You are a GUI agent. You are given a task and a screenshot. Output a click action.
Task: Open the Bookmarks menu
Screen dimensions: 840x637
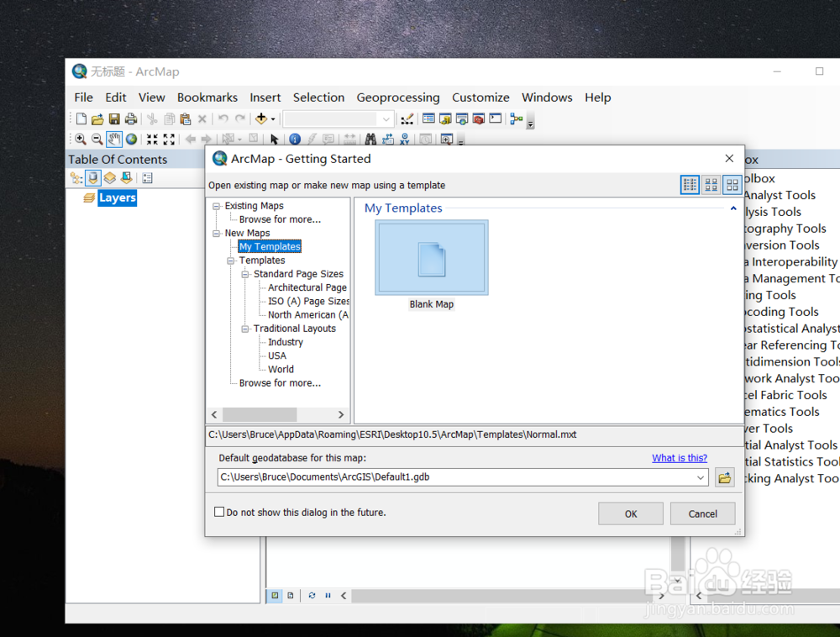click(x=207, y=97)
